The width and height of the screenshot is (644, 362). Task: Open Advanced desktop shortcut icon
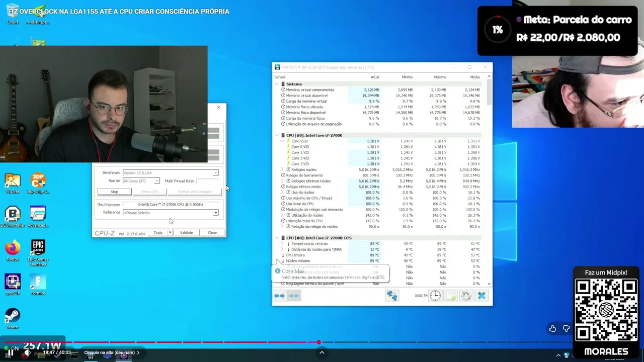tap(38, 217)
